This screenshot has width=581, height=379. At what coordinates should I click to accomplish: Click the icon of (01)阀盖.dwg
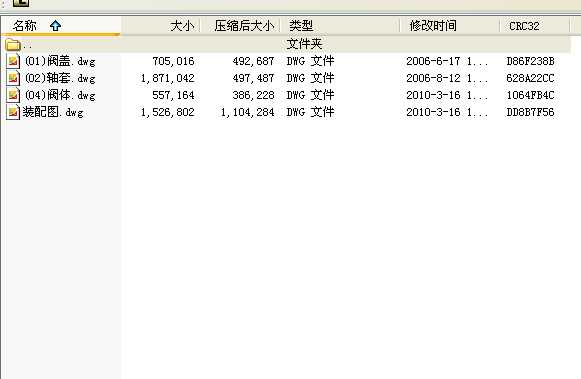[13, 61]
